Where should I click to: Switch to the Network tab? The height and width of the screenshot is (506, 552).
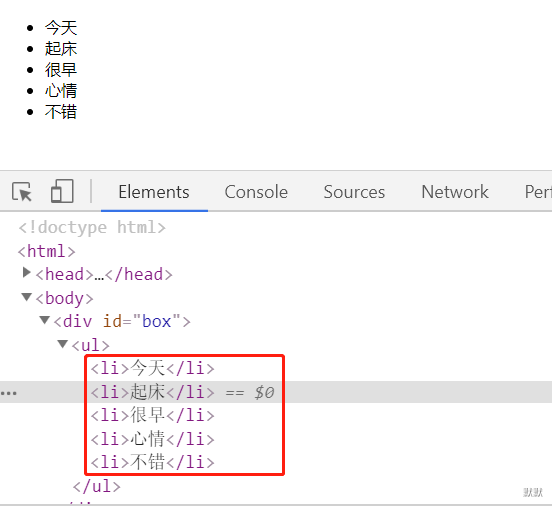coord(455,192)
